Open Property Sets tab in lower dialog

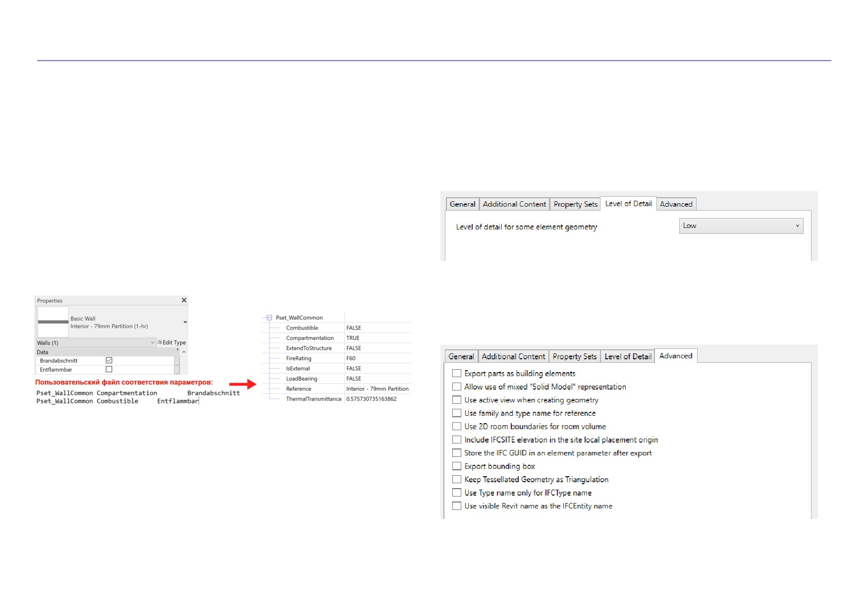575,356
